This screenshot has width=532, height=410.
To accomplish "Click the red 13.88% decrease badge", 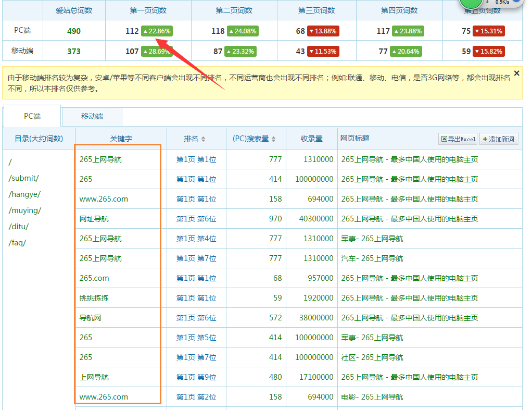I will [x=323, y=31].
